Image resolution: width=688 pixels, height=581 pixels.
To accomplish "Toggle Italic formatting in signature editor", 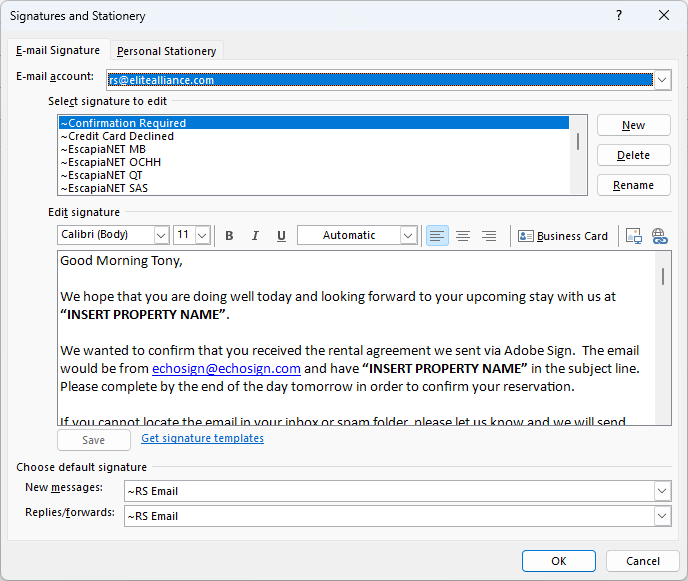I will click(x=255, y=236).
